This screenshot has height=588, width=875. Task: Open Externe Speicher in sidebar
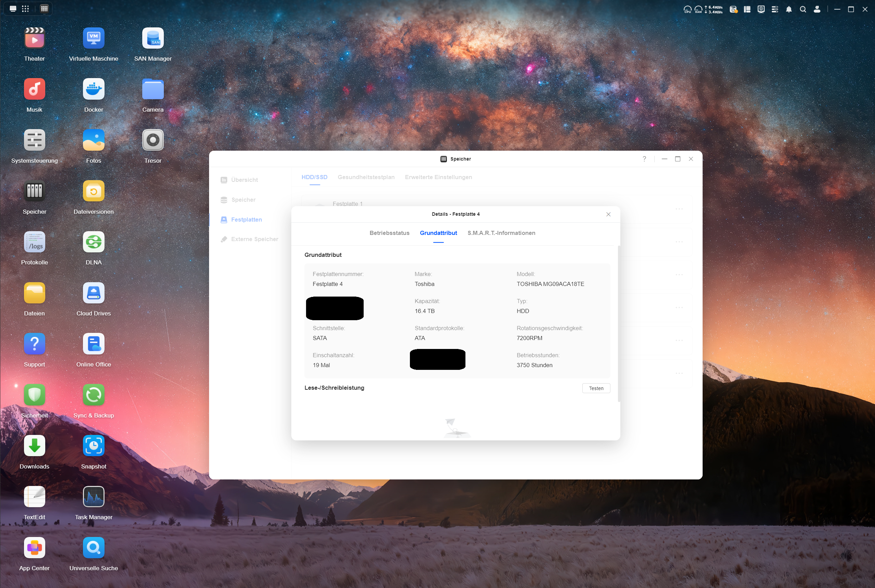[x=254, y=239]
